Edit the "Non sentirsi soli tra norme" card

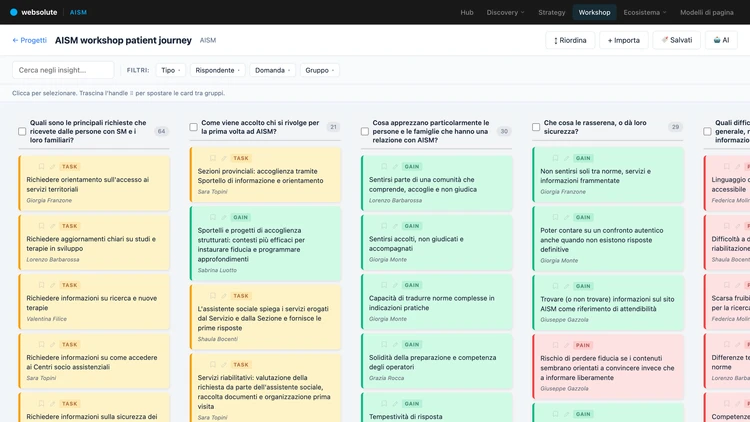click(x=566, y=158)
